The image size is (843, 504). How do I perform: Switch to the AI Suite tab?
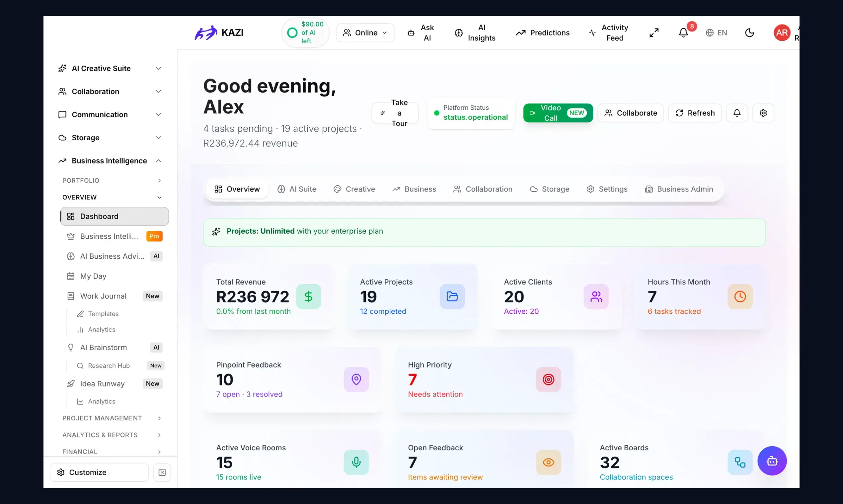[297, 189]
